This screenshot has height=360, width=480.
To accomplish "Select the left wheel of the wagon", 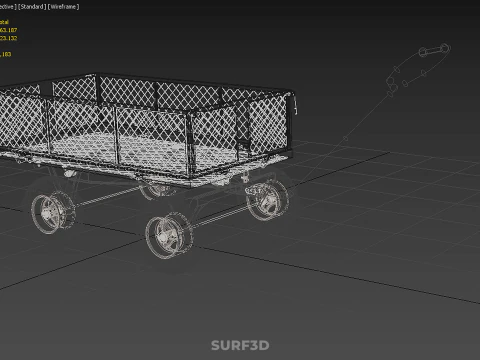I will pyautogui.click(x=53, y=212).
